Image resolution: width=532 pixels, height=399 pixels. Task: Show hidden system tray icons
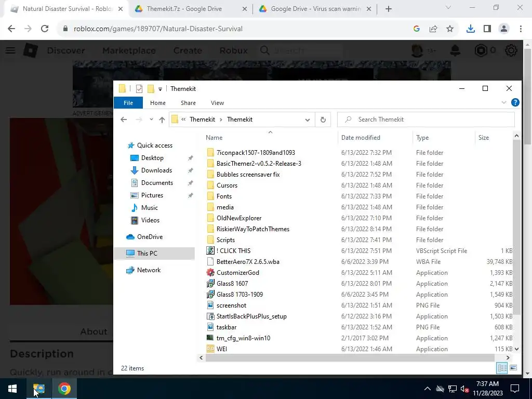[x=428, y=389]
